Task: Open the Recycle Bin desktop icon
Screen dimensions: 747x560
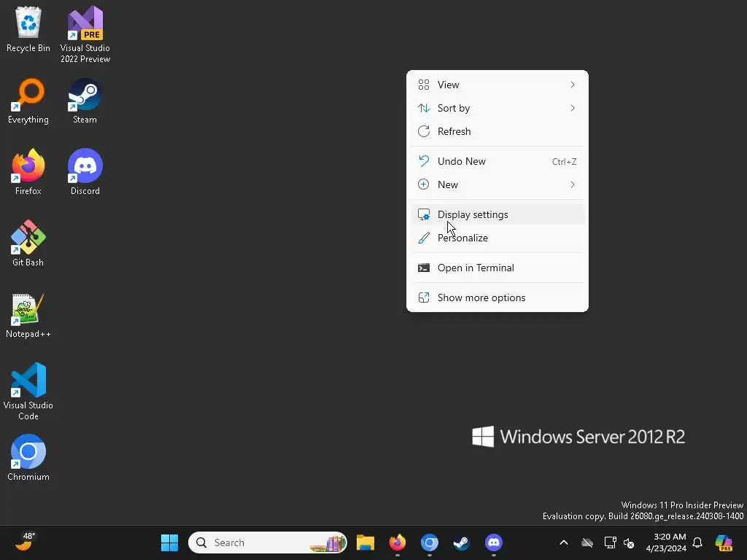Action: click(28, 29)
